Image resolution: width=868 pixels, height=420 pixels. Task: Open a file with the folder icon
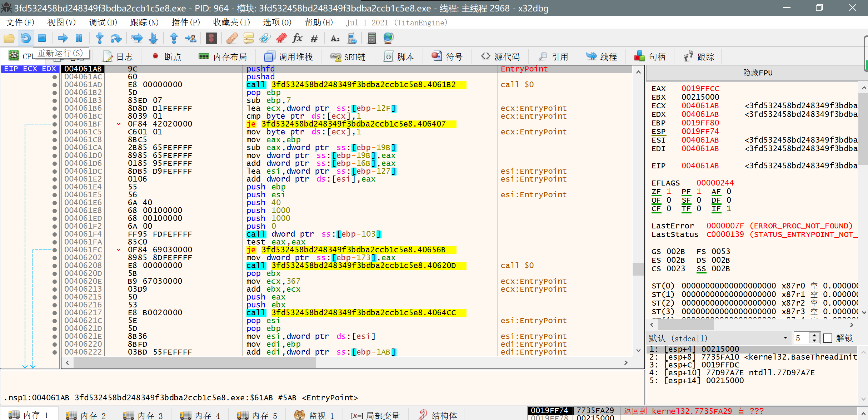tap(9, 38)
